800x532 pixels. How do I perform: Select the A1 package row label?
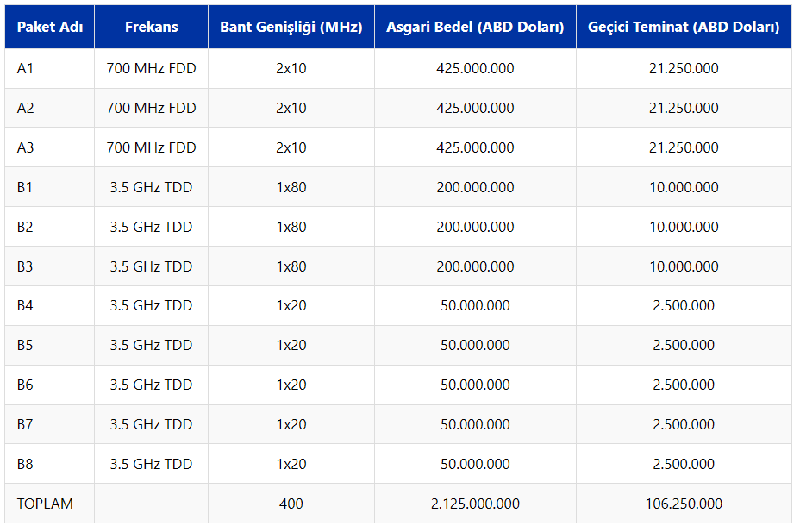pos(25,68)
